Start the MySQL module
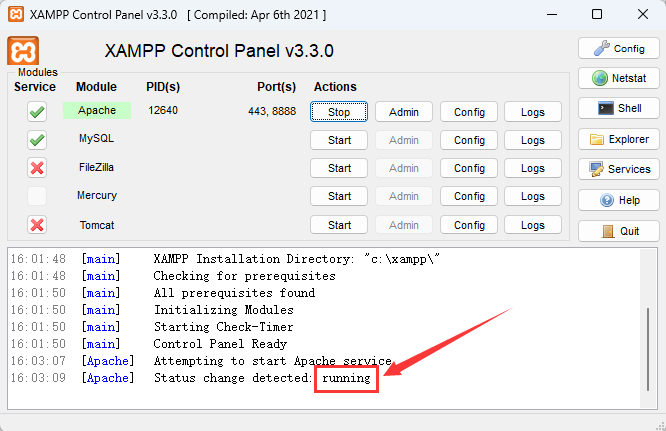This screenshot has width=666, height=431. pyautogui.click(x=339, y=140)
